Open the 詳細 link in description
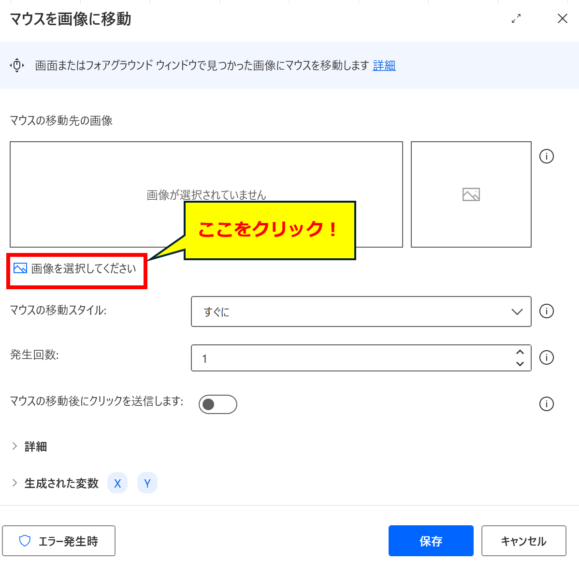 coord(384,66)
